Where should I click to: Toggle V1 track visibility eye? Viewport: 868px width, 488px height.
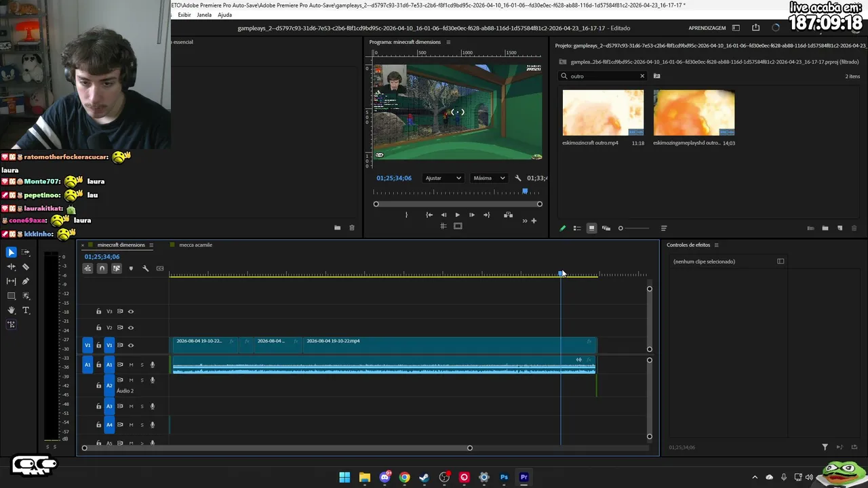point(131,346)
